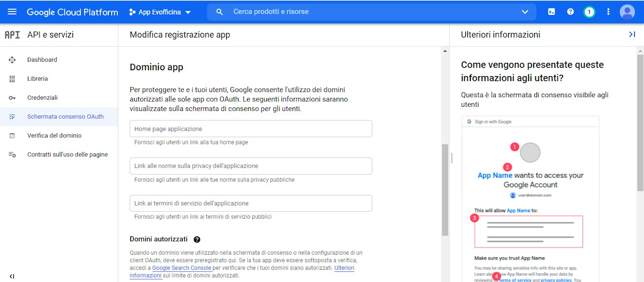
Task: Open the help question mark icon
Action: click(571, 12)
